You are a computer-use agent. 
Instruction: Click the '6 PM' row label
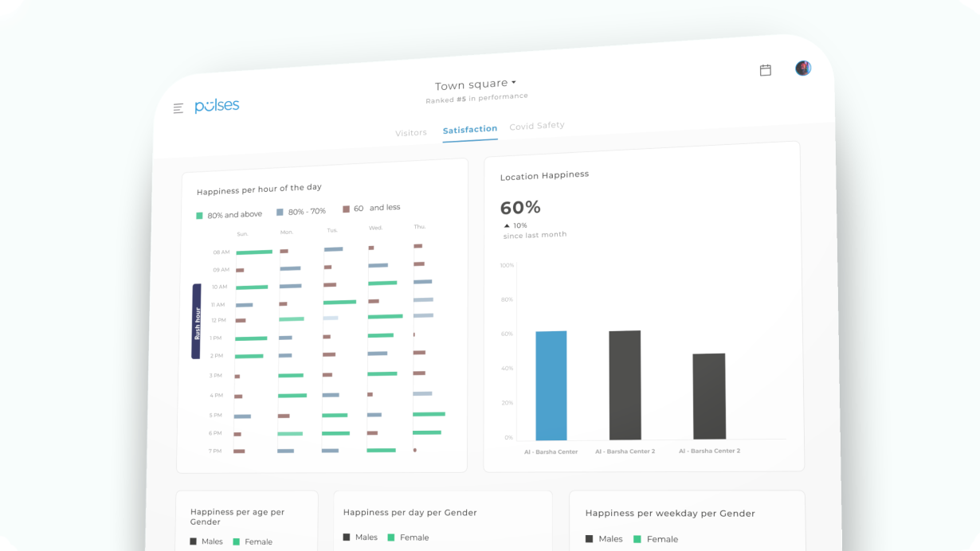point(215,434)
